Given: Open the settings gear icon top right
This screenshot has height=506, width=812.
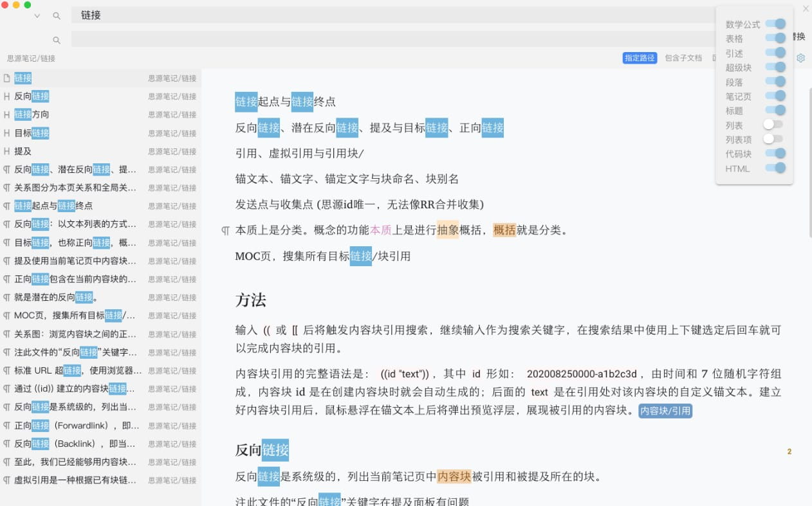Looking at the screenshot, I should pos(800,58).
